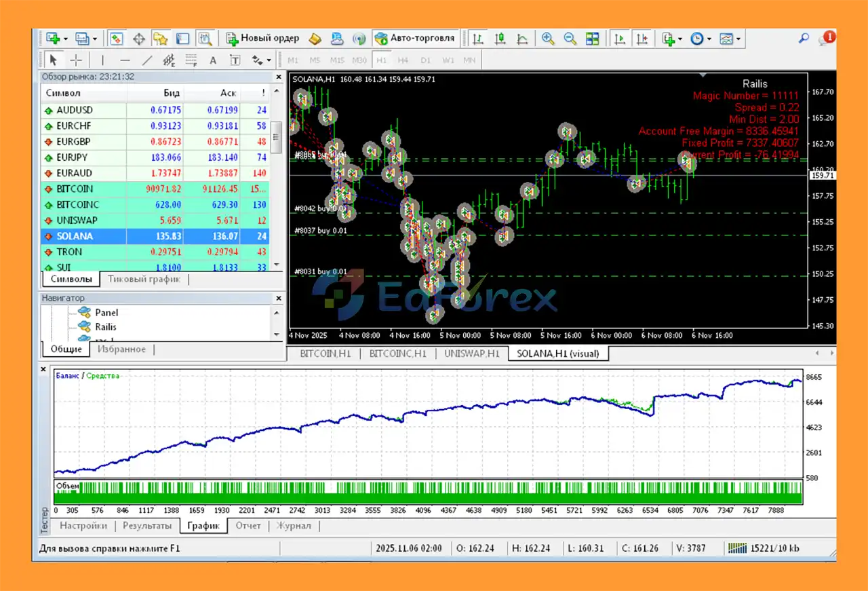The width and height of the screenshot is (868, 591).
Task: Open the search magnifier in top-right corner
Action: (x=804, y=39)
